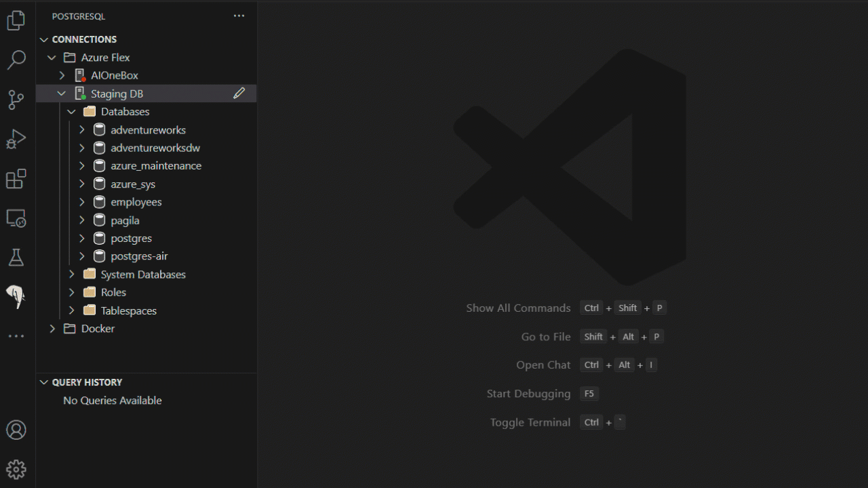Select the PostgreSQL elephant icon
This screenshot has height=488, width=868.
[x=16, y=296]
